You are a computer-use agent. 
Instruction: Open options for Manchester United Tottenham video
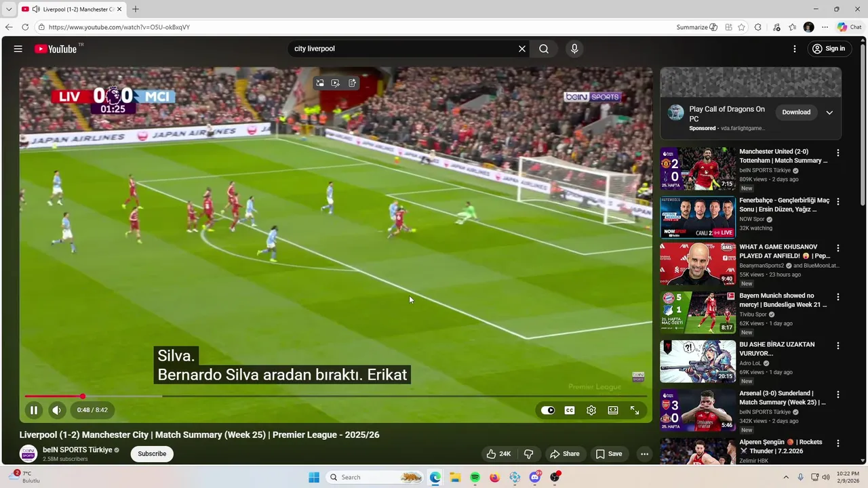pos(838,153)
